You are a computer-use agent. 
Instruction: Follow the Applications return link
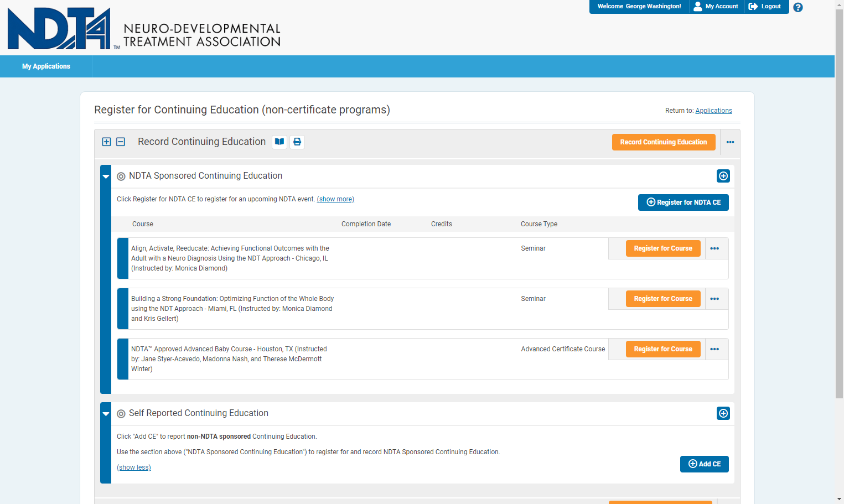[713, 111]
